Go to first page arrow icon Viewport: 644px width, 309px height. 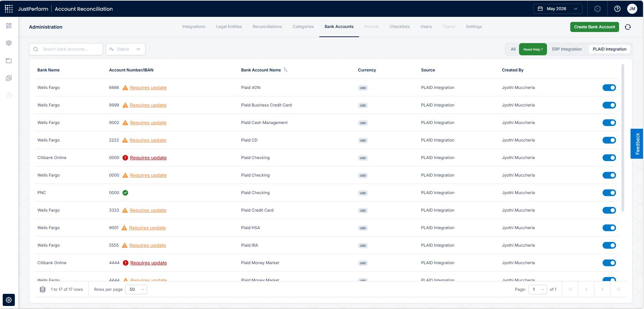click(570, 289)
